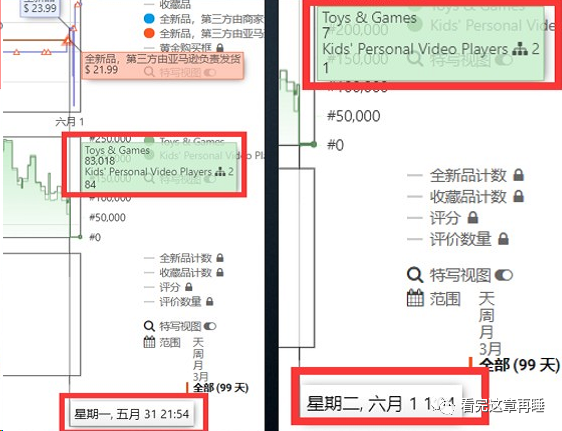Click the lock beside 评价数量 in the smaller panel
This screenshot has width=562, height=431.
tap(210, 302)
